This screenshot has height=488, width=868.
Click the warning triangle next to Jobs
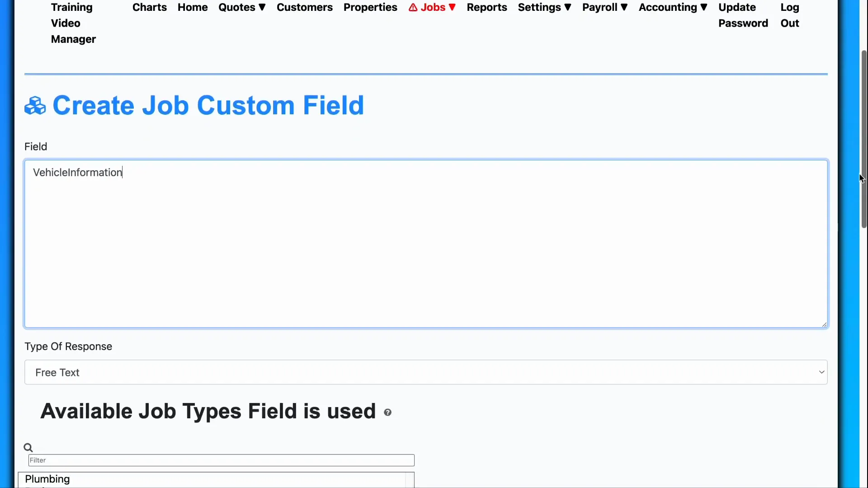pos(412,7)
